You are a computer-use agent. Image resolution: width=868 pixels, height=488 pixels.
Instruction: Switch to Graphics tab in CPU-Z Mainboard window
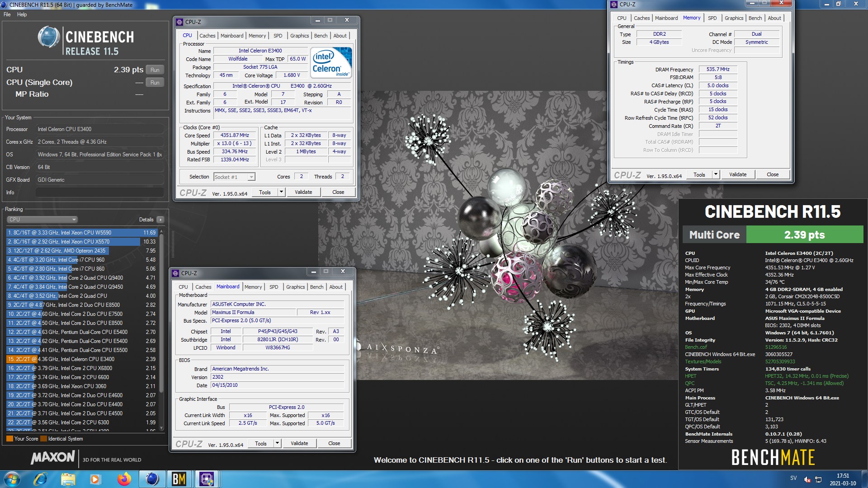[296, 287]
